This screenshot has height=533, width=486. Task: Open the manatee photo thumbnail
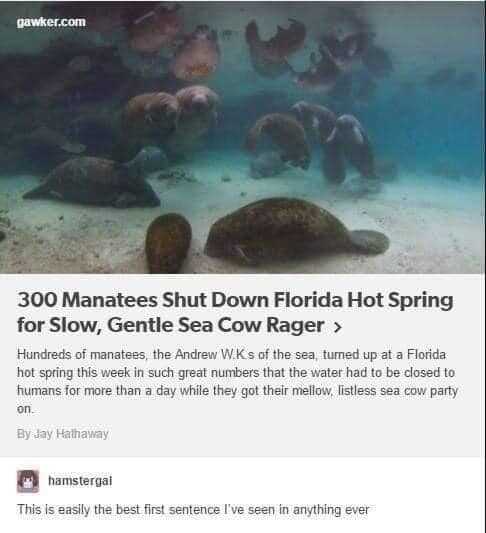pos(242,137)
